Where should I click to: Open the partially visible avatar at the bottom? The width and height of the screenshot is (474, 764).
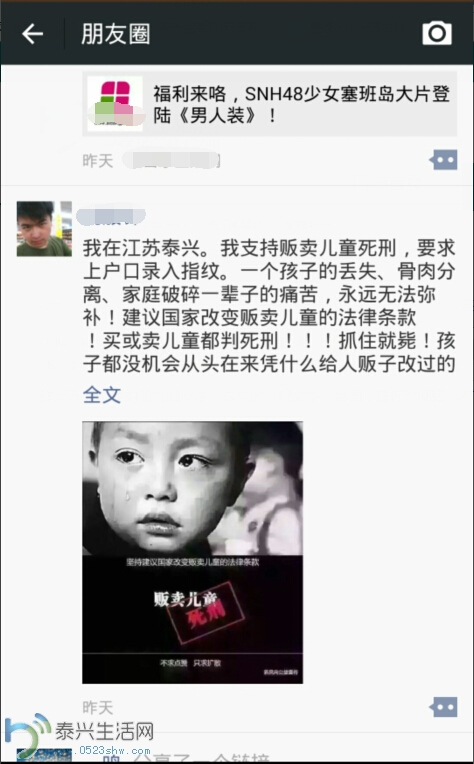(44, 756)
